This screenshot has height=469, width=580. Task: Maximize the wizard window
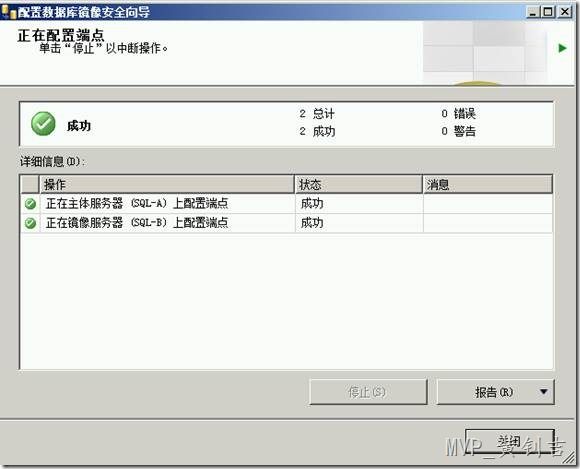(548, 12)
